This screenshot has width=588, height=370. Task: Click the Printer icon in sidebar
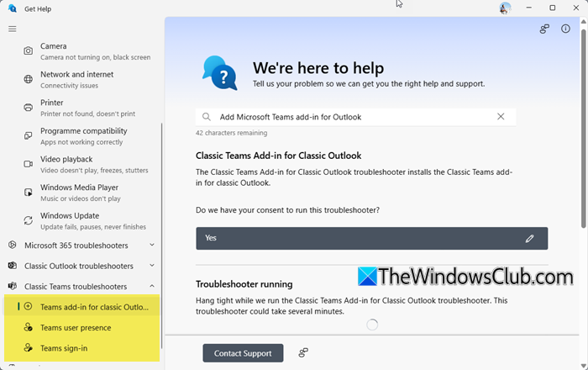[x=28, y=108]
